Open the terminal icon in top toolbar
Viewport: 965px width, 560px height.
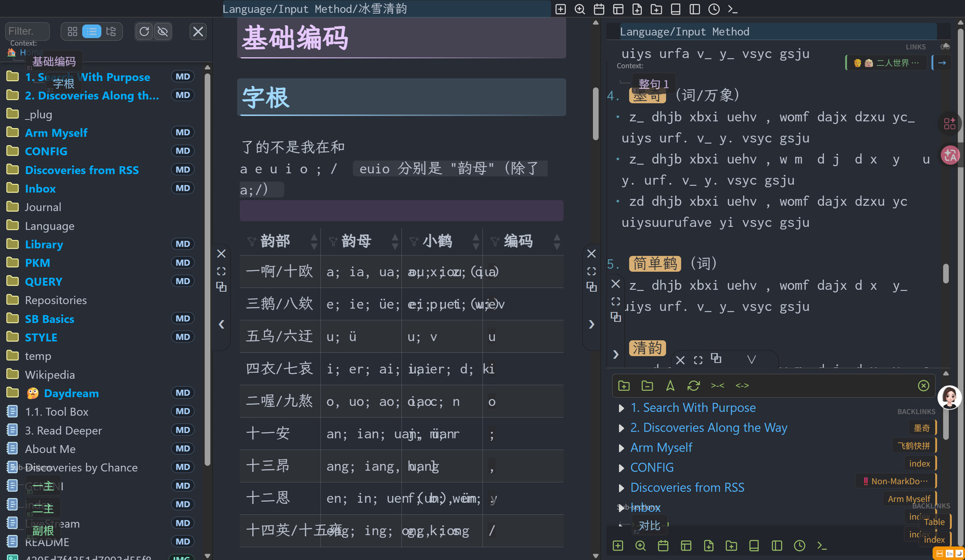[733, 9]
